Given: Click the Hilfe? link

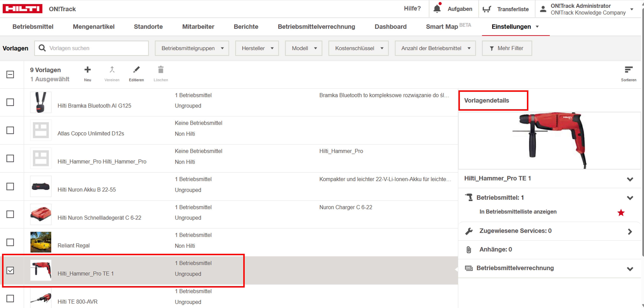Looking at the screenshot, I should [412, 8].
